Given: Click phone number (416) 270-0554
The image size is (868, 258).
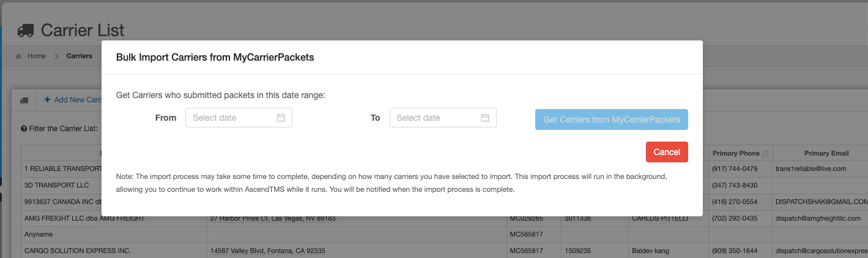Looking at the screenshot, I should 733,201.
